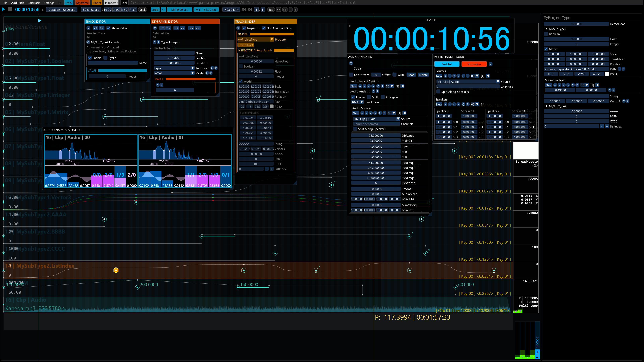
Task: Click the Normalize button
Action: coord(474,64)
